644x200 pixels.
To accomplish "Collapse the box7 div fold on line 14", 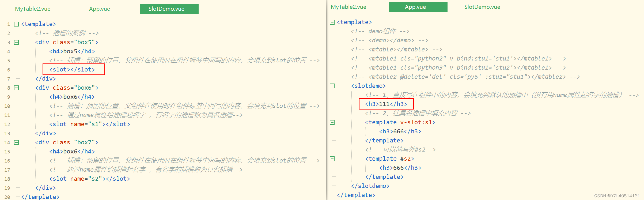I will [16, 142].
